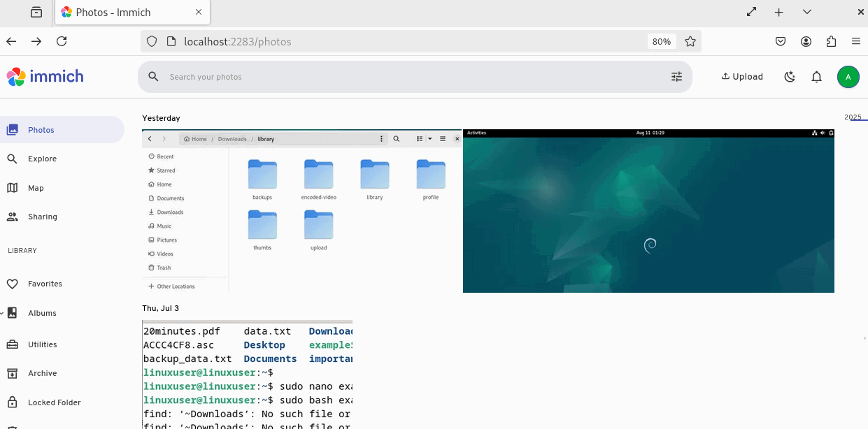Viewport: 868px width, 429px height.
Task: Open Locked Folder in sidebar
Action: coord(54,403)
